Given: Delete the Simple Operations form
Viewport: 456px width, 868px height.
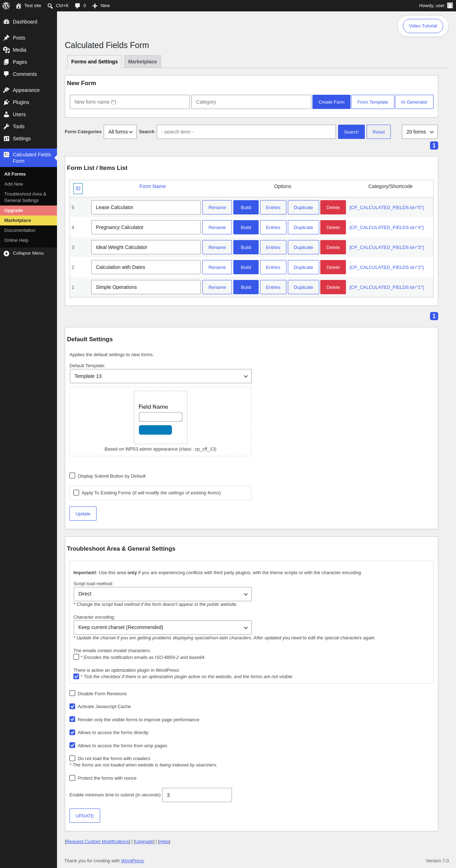Looking at the screenshot, I should [333, 287].
